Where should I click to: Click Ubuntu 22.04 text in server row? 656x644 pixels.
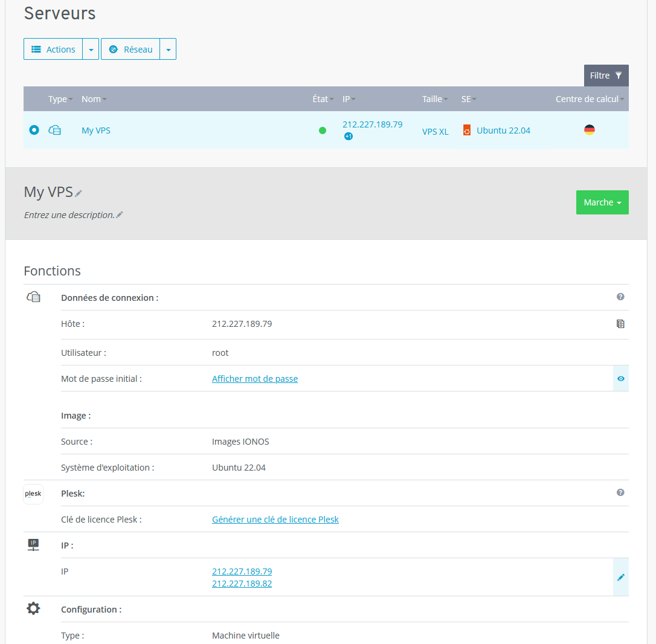click(x=503, y=130)
